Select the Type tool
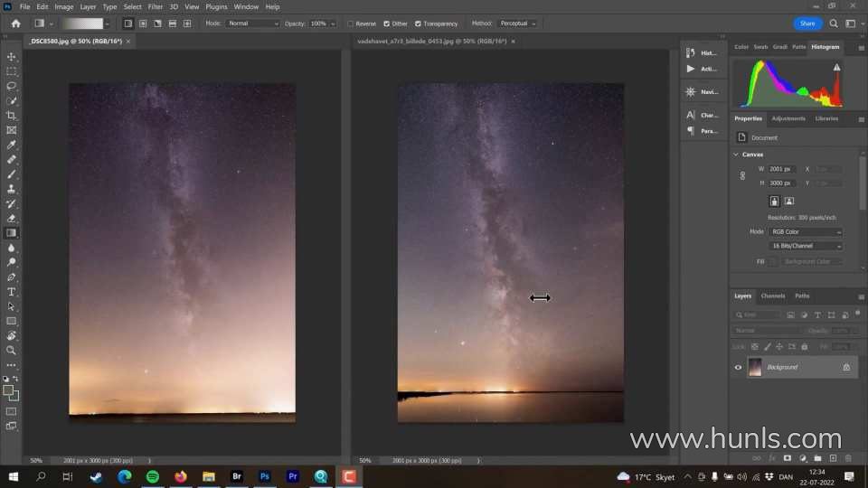 pyautogui.click(x=12, y=292)
